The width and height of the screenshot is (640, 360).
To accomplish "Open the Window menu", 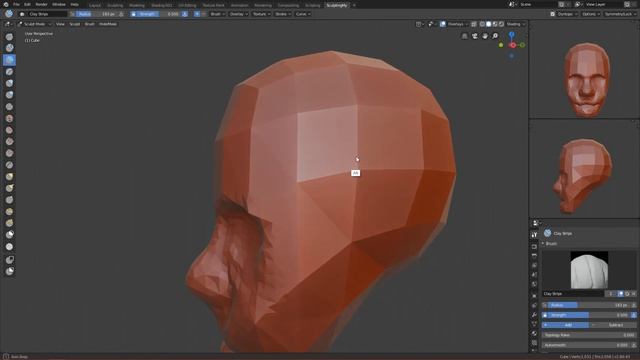I will coord(59,4).
